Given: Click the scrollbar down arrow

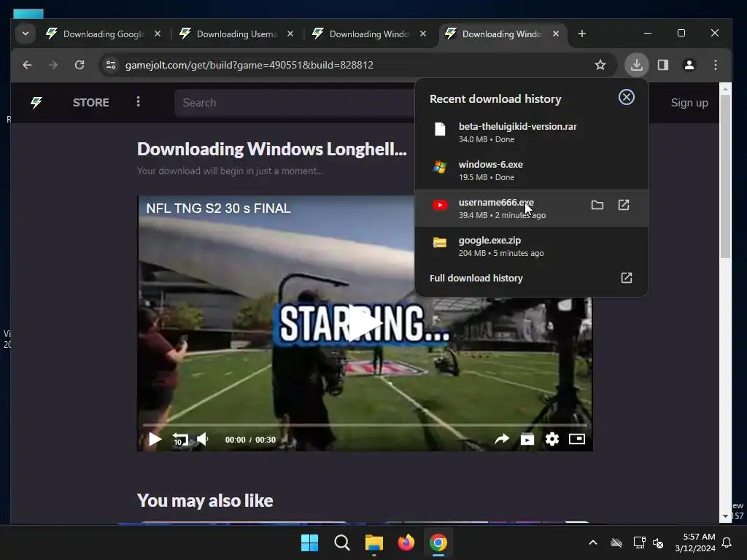Looking at the screenshot, I should click(x=725, y=516).
